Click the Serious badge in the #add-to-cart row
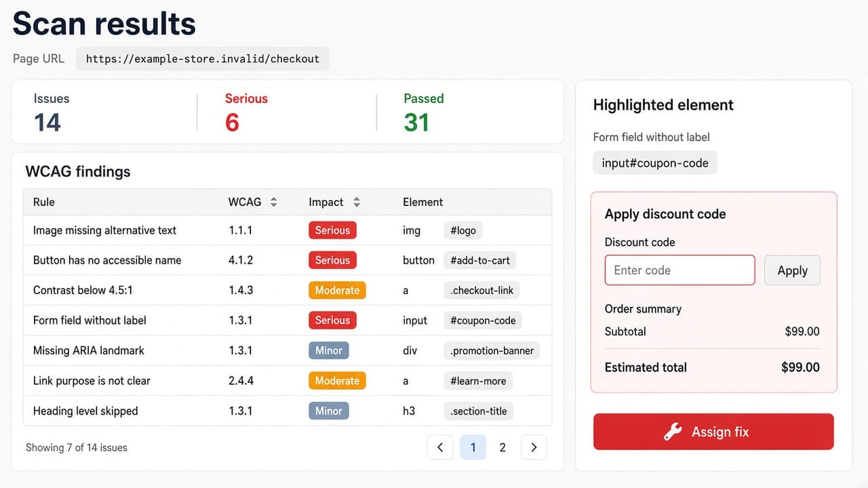The width and height of the screenshot is (868, 488). click(x=332, y=260)
